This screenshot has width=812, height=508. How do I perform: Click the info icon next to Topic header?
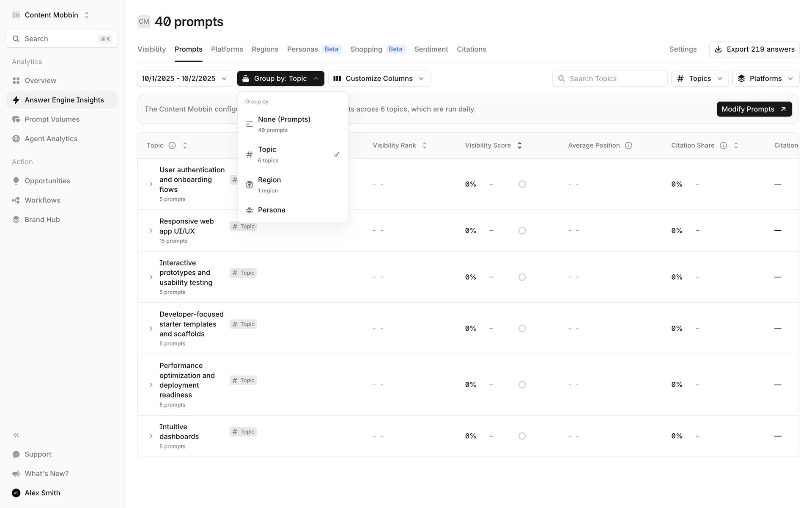point(172,145)
